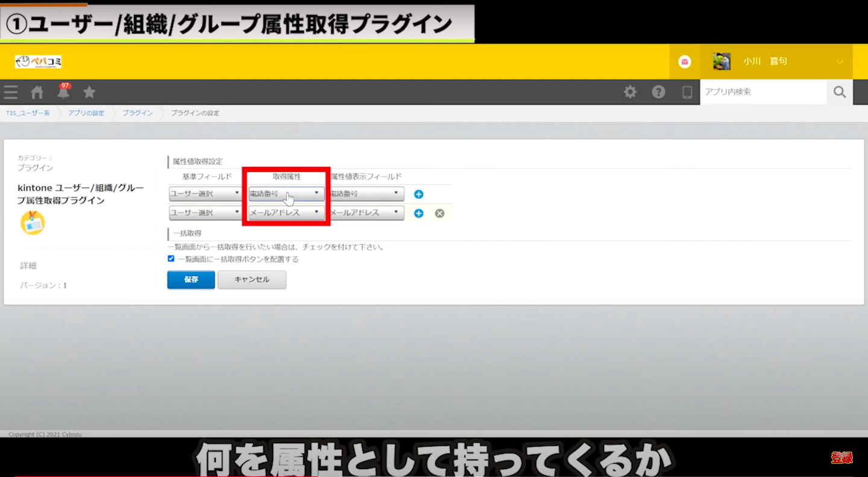Image resolution: width=868 pixels, height=477 pixels.
Task: Open the settings gear icon
Action: pos(630,92)
